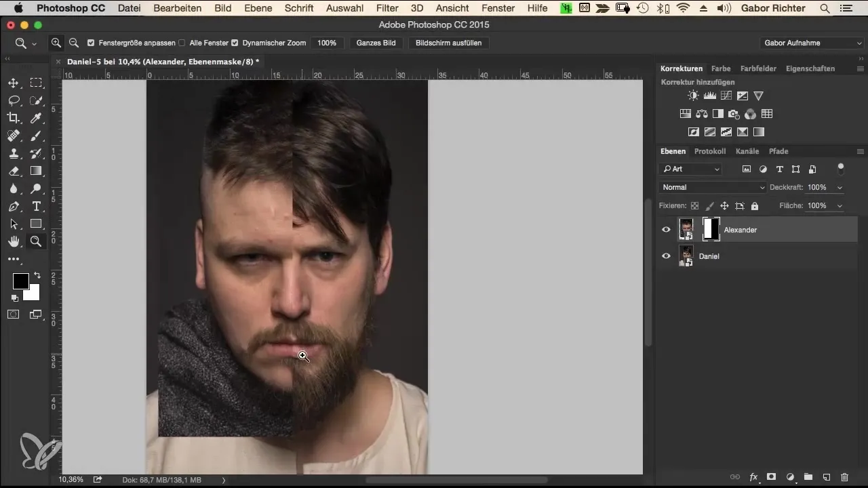Click the 100% zoom button
The height and width of the screenshot is (488, 868).
[x=326, y=43]
